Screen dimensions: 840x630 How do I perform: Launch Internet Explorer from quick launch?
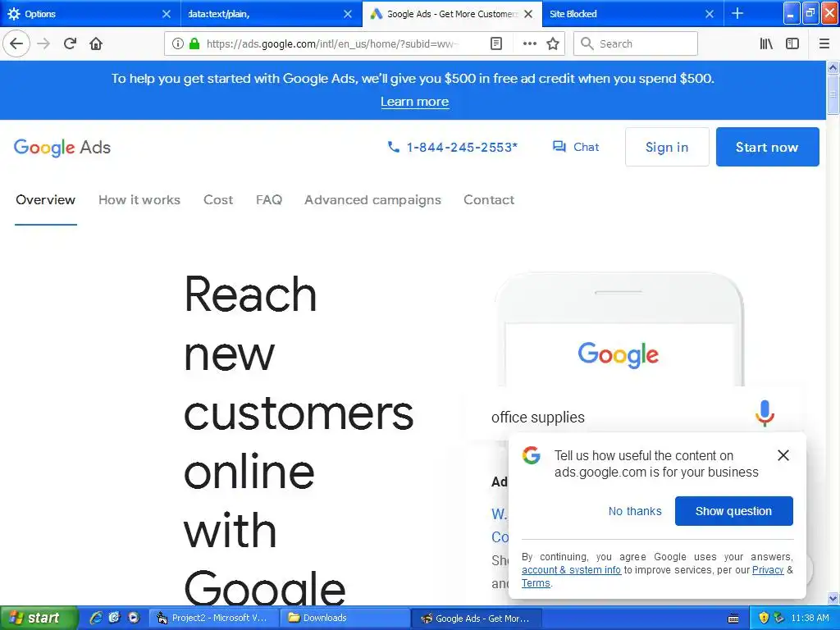tap(96, 619)
